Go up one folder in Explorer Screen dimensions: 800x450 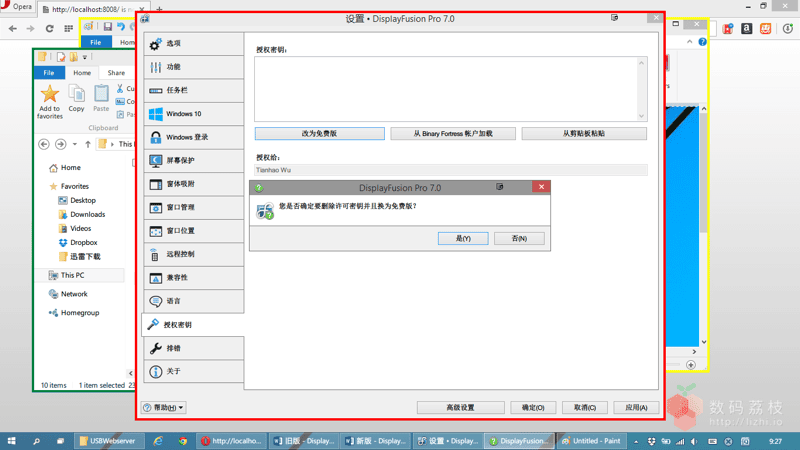pyautogui.click(x=88, y=144)
